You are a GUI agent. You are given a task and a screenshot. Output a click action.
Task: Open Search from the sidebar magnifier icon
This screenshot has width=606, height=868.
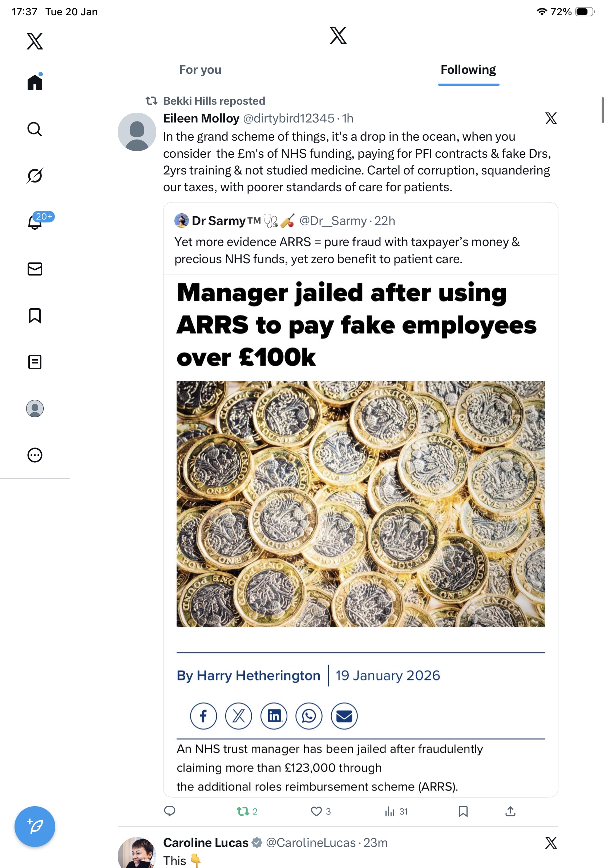(35, 129)
